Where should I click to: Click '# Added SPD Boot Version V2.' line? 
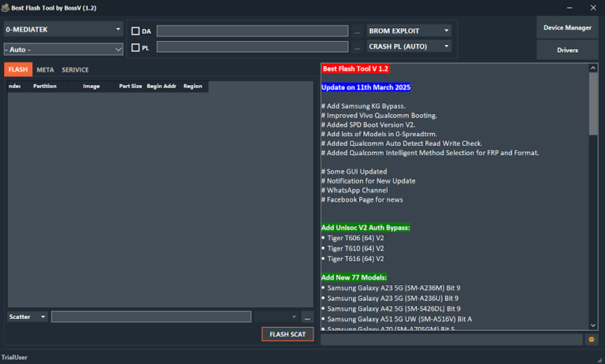coord(368,124)
